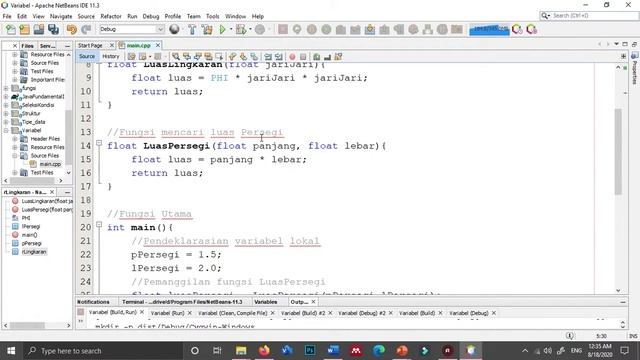Click the find selection magnifier icon in editor toolbar
This screenshot has width=640, height=360.
(x=176, y=56)
